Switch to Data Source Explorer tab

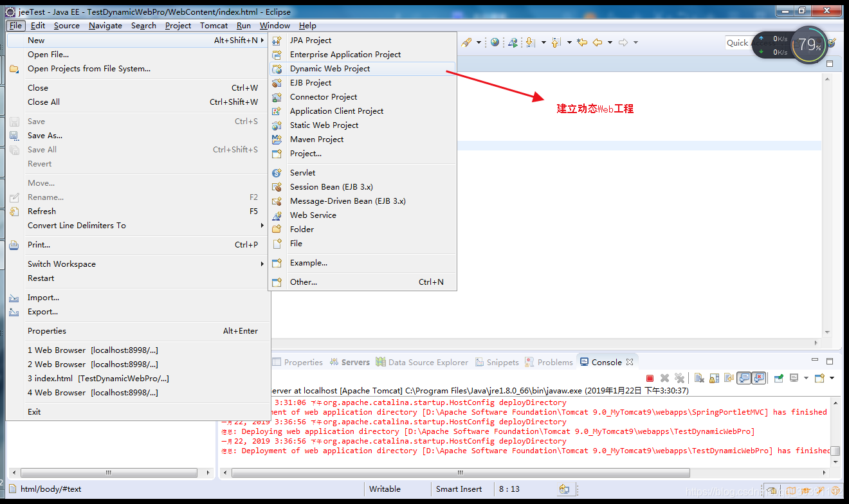pos(422,362)
